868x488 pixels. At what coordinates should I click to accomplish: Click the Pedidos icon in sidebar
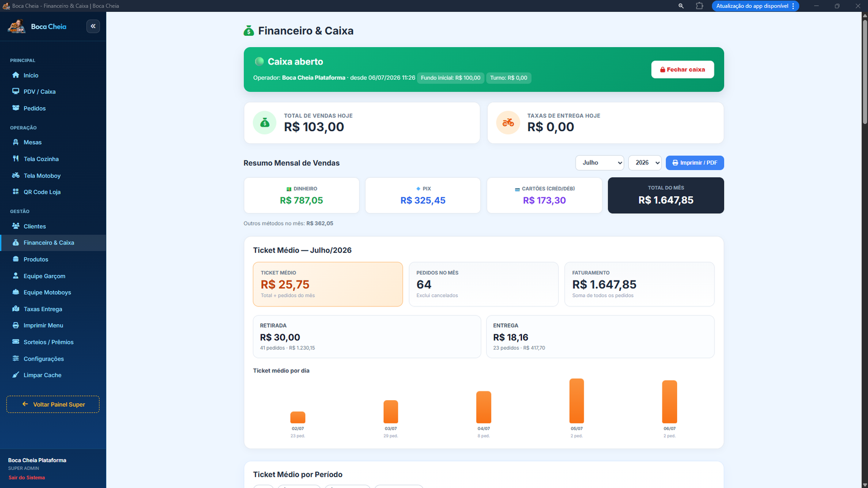pyautogui.click(x=16, y=108)
